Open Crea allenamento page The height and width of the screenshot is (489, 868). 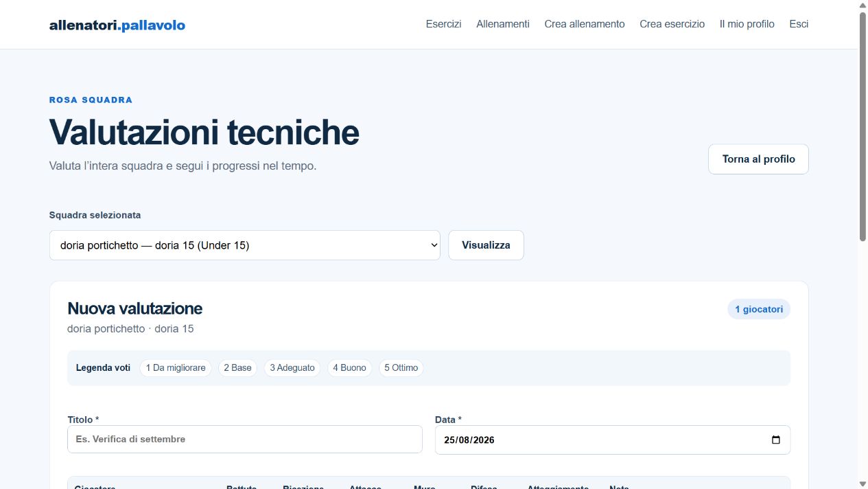(x=585, y=24)
